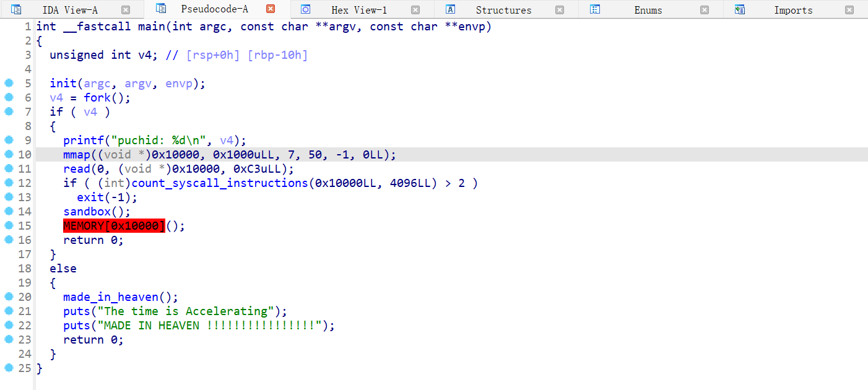Switch to the Enums tab
The height and width of the screenshot is (390, 868).
[x=648, y=10]
